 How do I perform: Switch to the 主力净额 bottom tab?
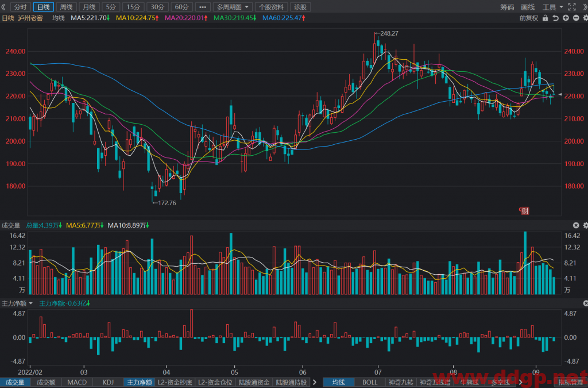pos(139,382)
